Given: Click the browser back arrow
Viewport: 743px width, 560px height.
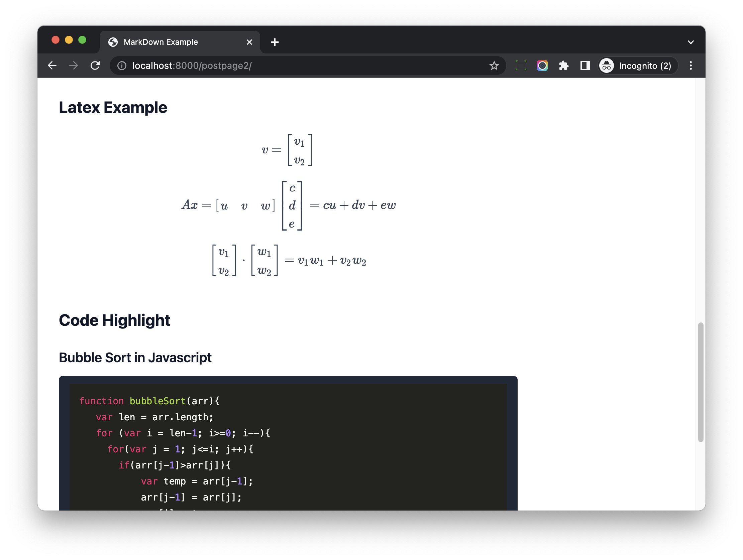Looking at the screenshot, I should click(x=52, y=65).
